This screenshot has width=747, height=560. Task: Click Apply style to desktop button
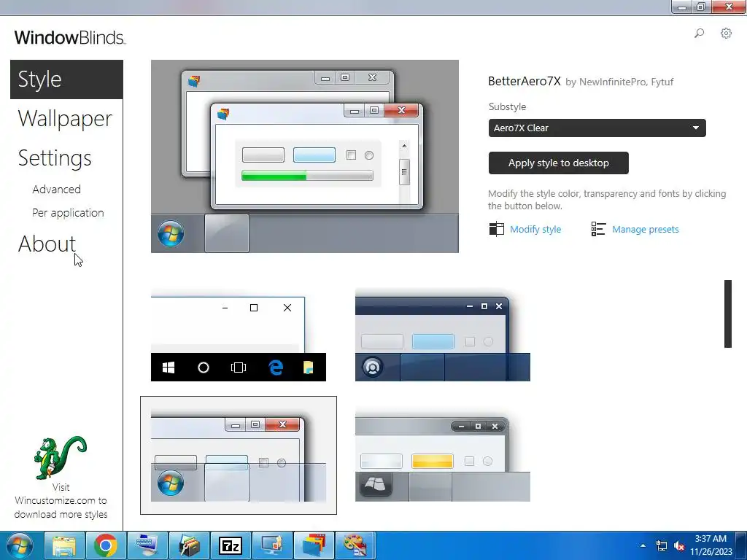coord(558,163)
